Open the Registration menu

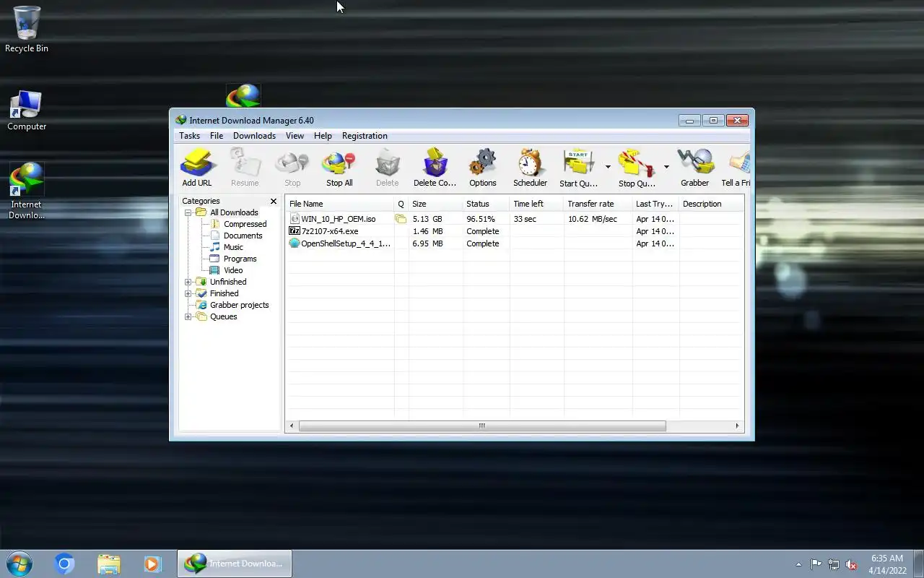[365, 136]
